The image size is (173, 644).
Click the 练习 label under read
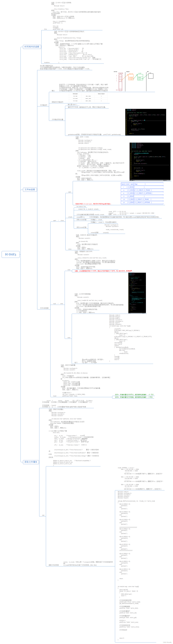tap(76, 363)
